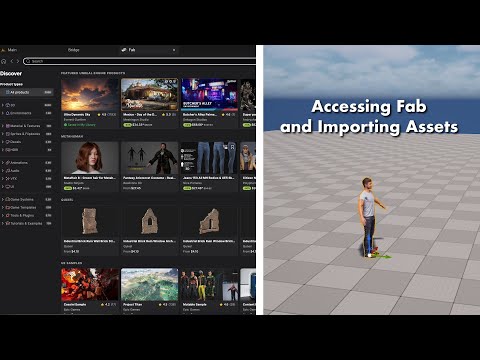Click the Animations category icon
480x360 pixels.
click(8, 163)
